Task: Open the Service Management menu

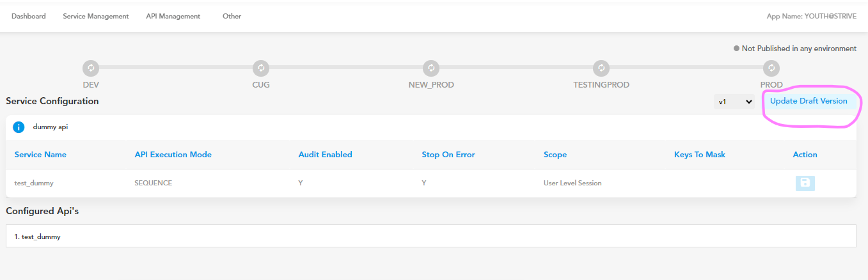Action: point(96,17)
